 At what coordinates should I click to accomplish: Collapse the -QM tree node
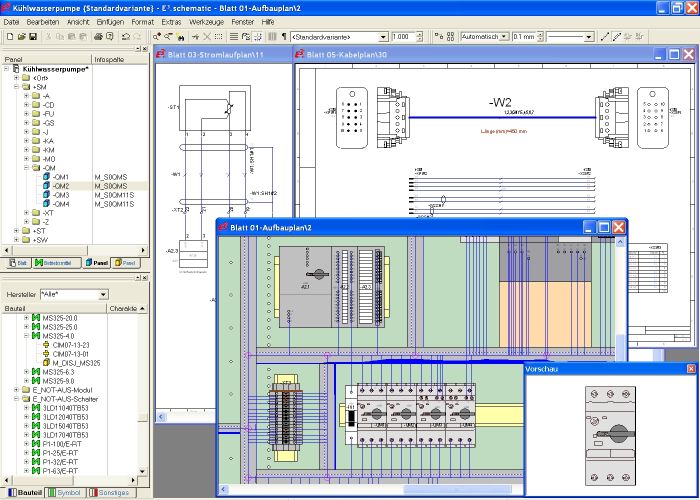click(27, 168)
